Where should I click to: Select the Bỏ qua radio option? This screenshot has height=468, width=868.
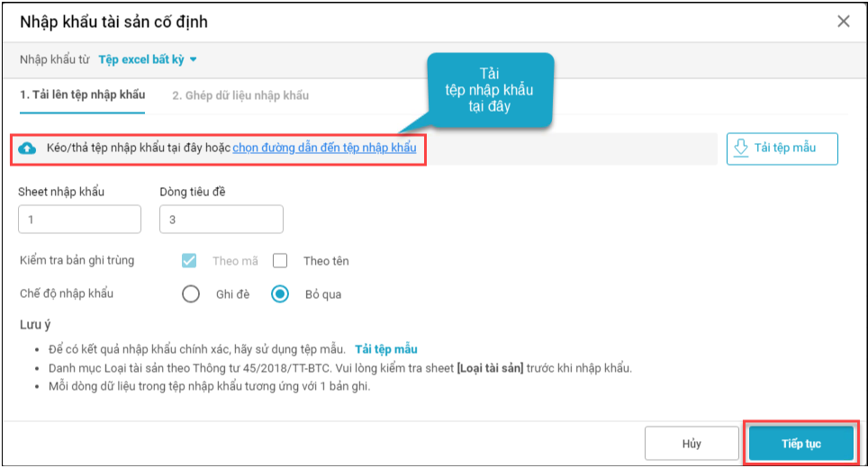point(280,294)
